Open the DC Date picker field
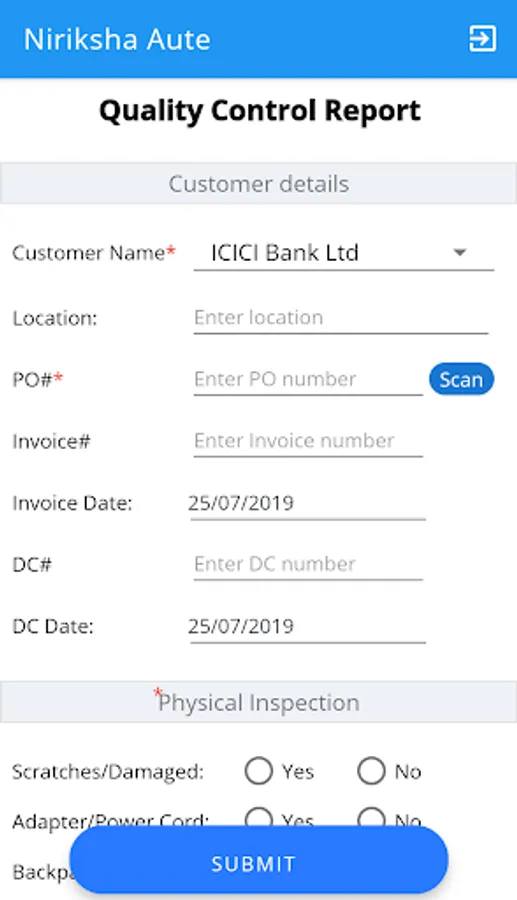Viewport: 517px width, 900px height. [x=308, y=626]
